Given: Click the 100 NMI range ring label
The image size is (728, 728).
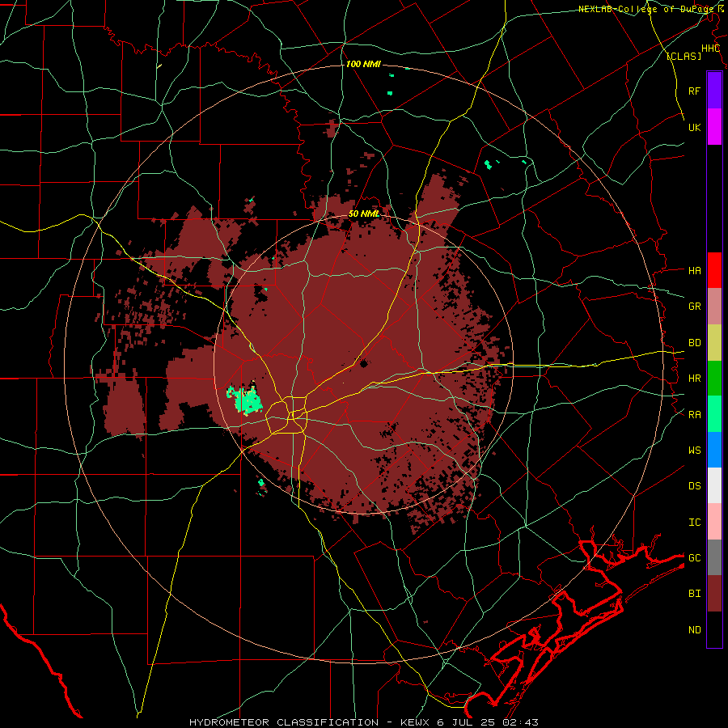Looking at the screenshot, I should (363, 64).
